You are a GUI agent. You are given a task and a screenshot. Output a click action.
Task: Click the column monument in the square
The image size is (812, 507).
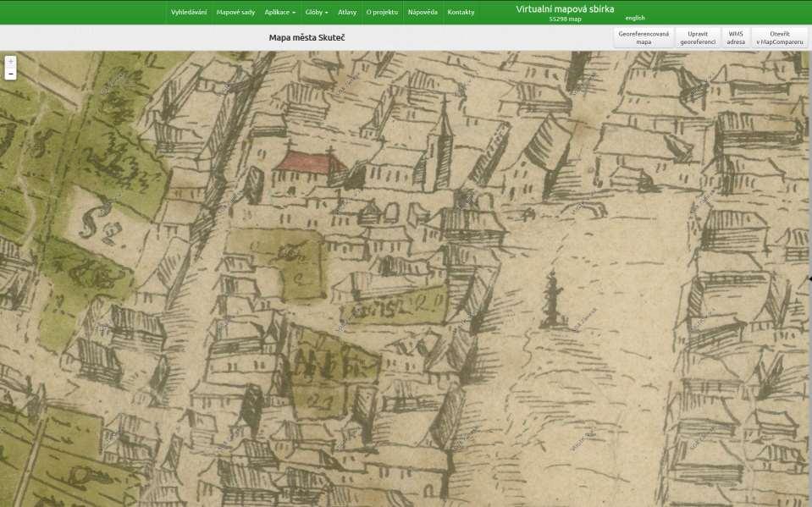pyautogui.click(x=553, y=300)
